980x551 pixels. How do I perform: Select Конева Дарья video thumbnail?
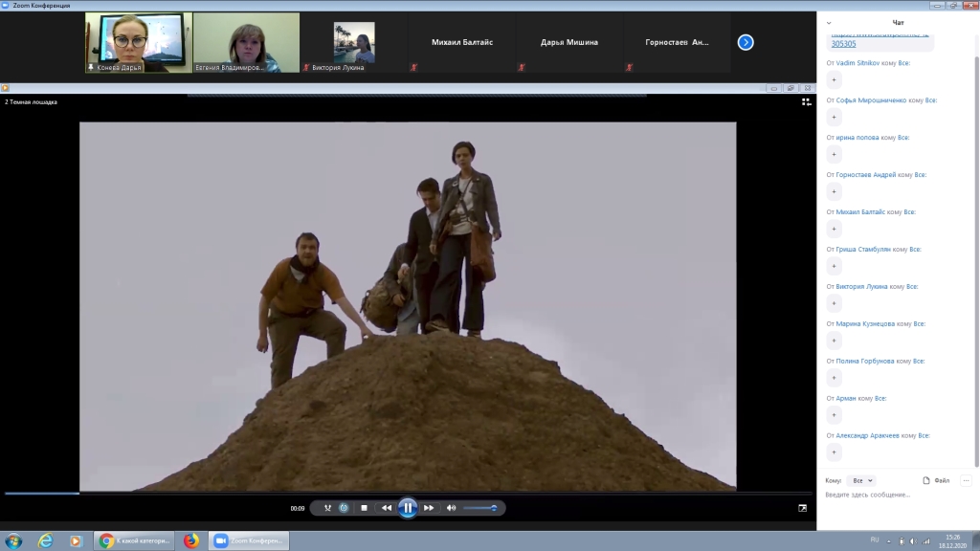[139, 42]
